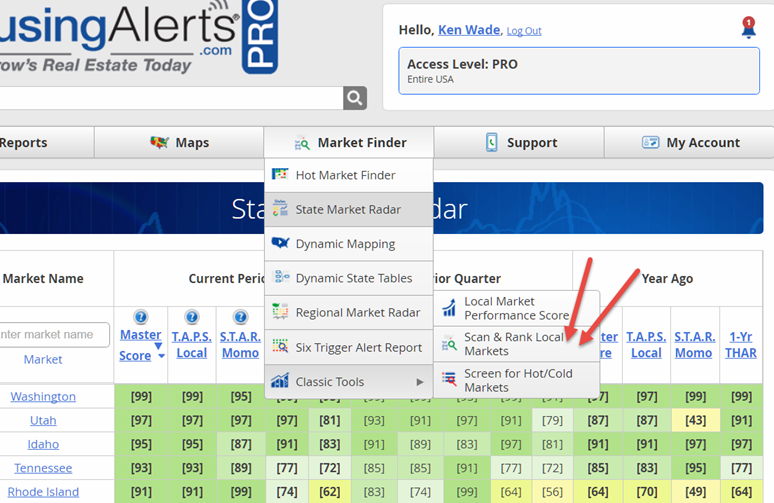
Task: Click the Master Score sort arrow
Action: [161, 355]
